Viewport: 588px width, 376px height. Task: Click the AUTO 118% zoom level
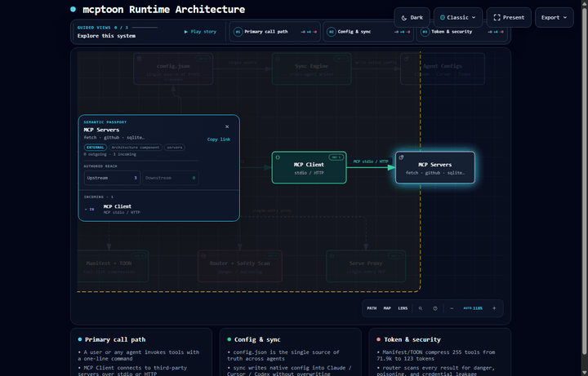click(473, 308)
